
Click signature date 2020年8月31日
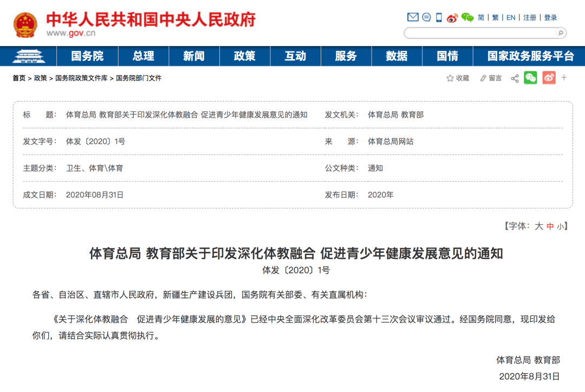(529, 376)
